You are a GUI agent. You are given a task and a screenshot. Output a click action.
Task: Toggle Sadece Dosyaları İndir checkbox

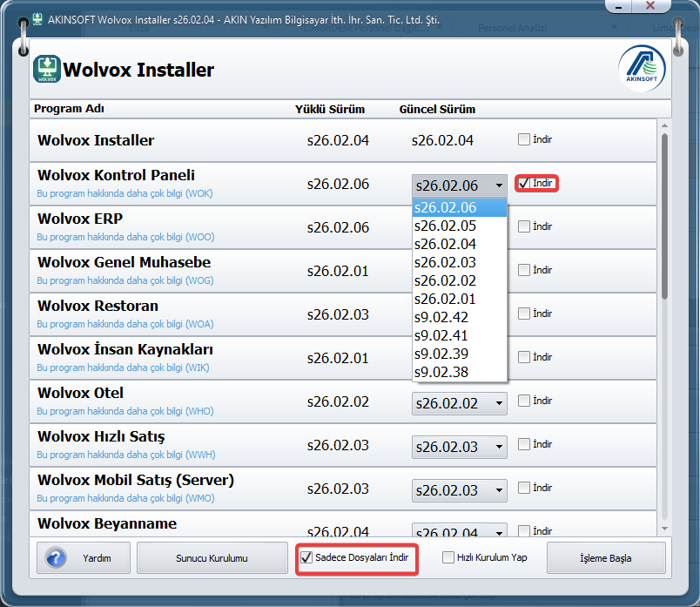click(306, 557)
